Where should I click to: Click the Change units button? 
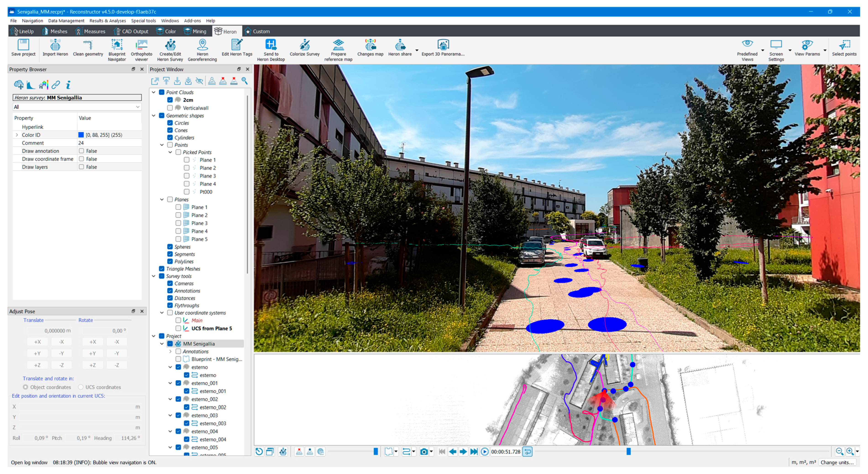[837, 462]
